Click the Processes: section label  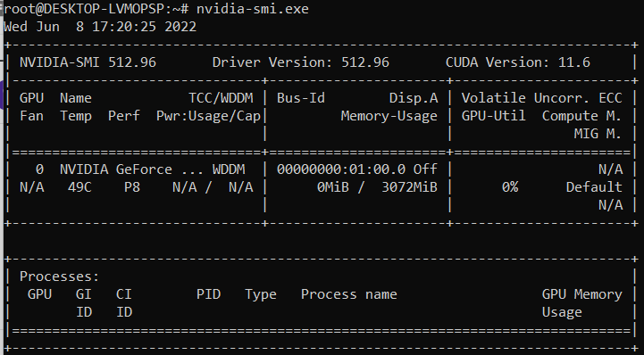click(x=60, y=277)
